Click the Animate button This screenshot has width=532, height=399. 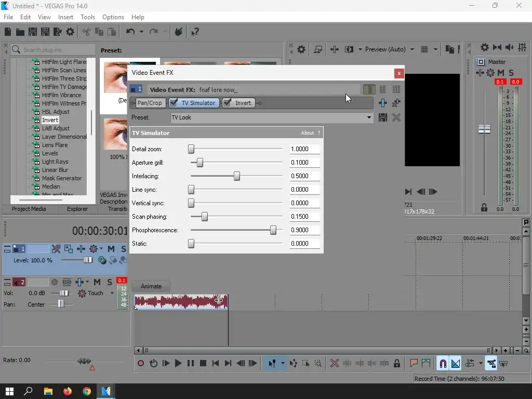tap(151, 286)
